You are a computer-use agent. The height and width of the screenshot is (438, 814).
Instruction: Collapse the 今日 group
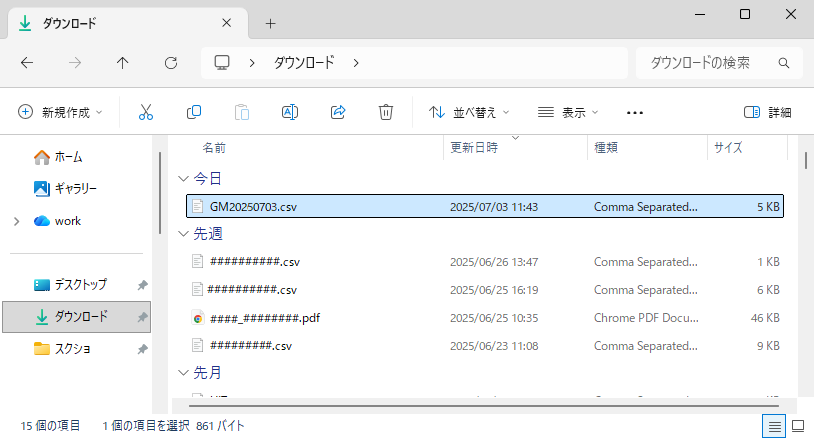coord(183,179)
